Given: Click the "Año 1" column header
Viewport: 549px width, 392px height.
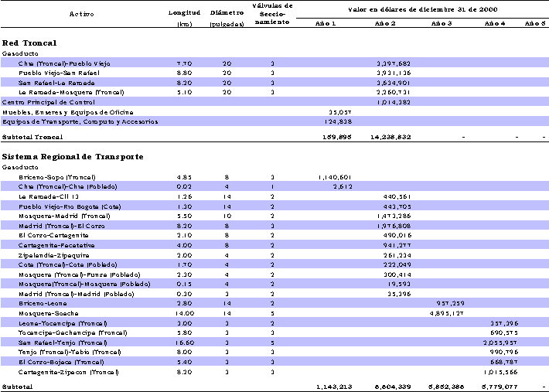Looking at the screenshot, I should pos(326,24).
